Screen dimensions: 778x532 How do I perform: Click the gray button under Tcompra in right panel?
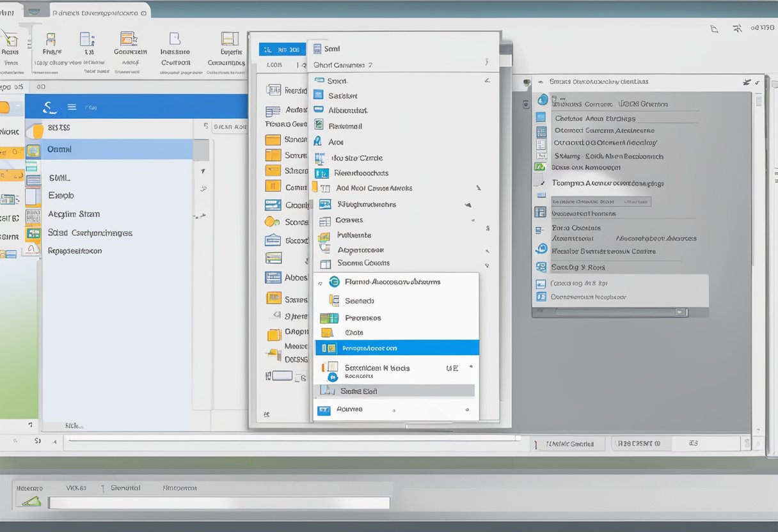coord(601,201)
